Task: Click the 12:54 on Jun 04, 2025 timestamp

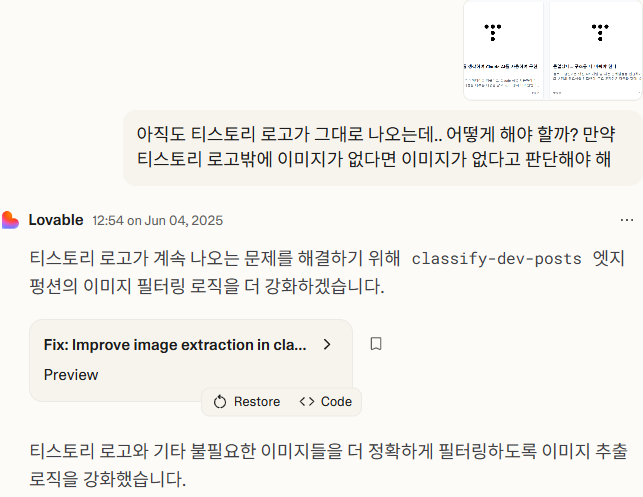Action: [x=157, y=221]
